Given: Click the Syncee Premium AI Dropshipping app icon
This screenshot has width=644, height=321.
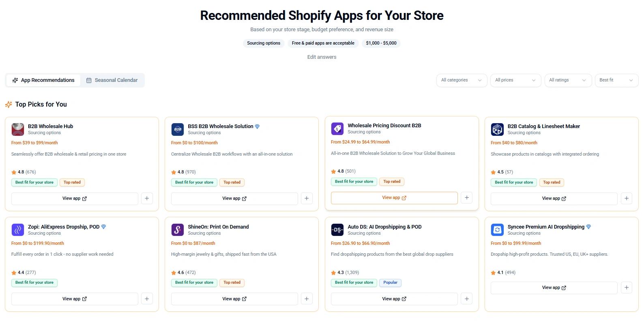Looking at the screenshot, I should 497,230.
